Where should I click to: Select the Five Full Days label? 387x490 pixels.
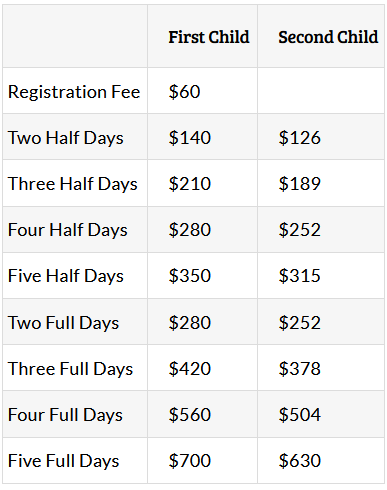[x=63, y=461]
